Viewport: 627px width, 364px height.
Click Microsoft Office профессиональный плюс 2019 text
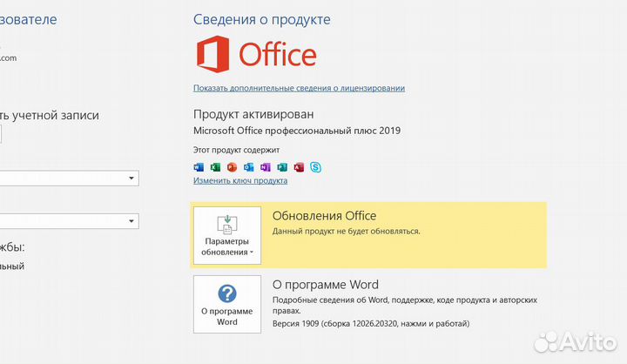coord(297,131)
